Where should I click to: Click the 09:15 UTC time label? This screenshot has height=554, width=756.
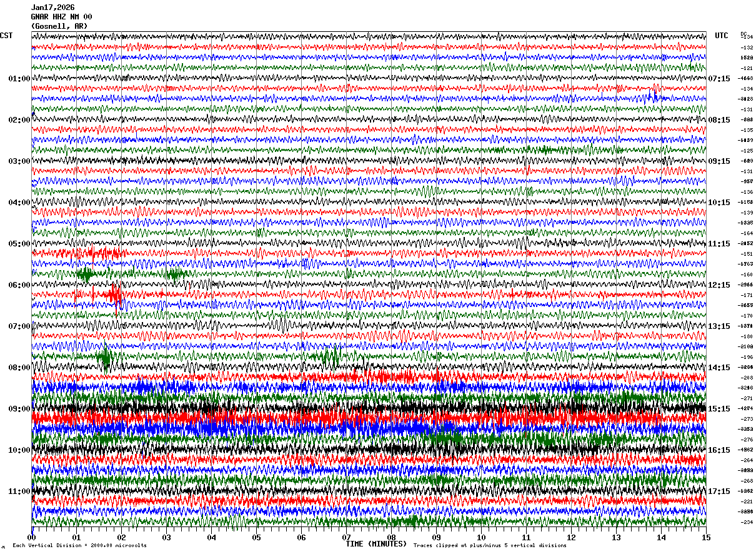pos(719,161)
